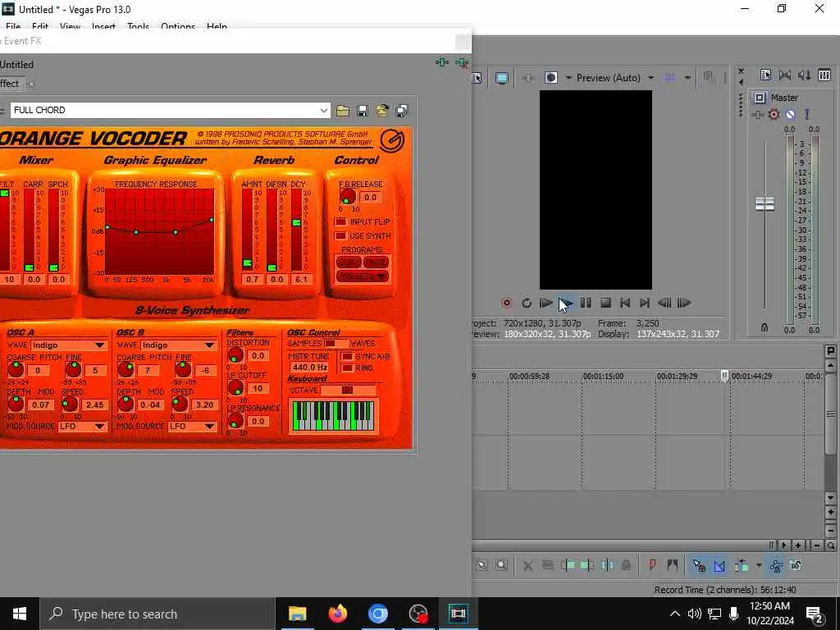Click the Master volume fader handle
This screenshot has height=630, width=840.
pos(765,203)
